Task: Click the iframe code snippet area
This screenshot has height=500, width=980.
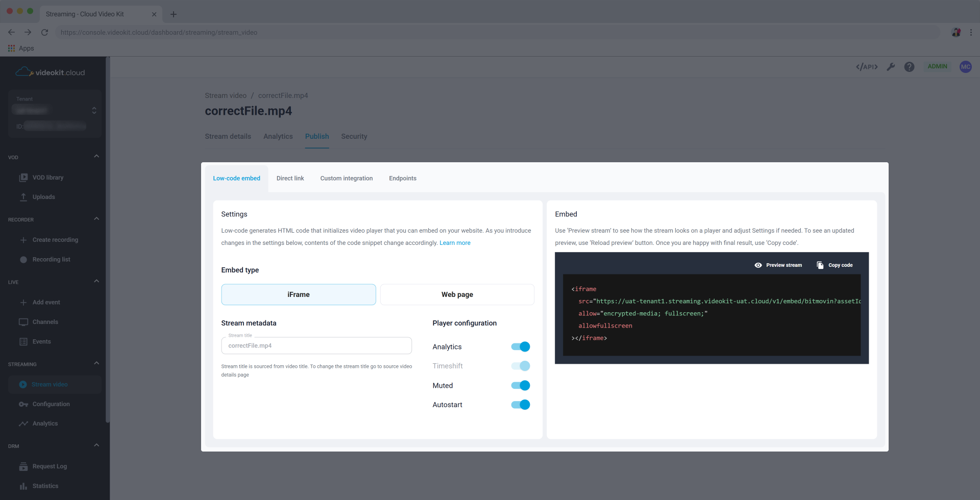Action: click(x=712, y=315)
